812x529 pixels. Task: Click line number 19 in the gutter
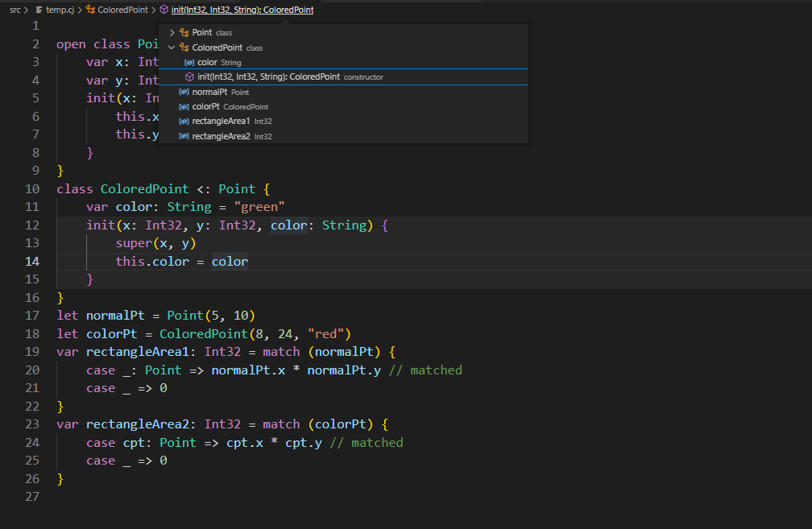click(32, 352)
